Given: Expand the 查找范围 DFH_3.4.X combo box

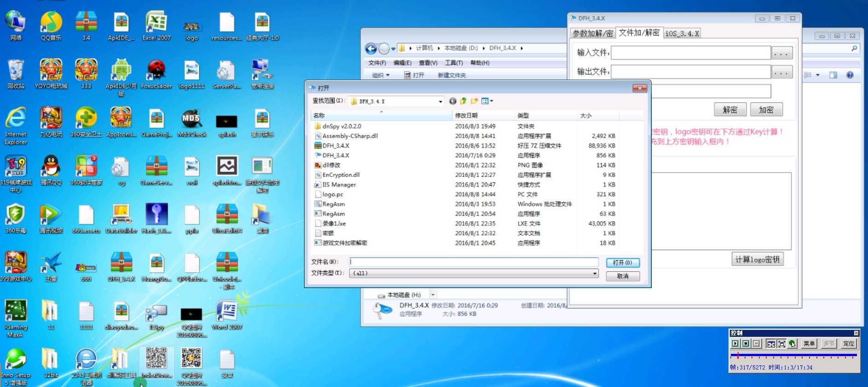Looking at the screenshot, I should click(396, 101).
